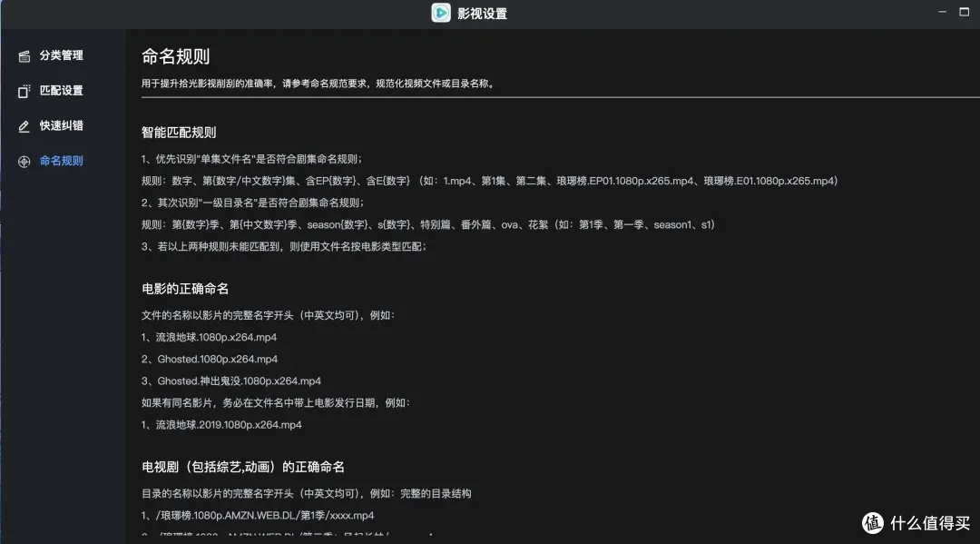Click the line 如果有同名影片，务必在文件名中带上电影发行日期
Image resolution: width=980 pixels, height=544 pixels.
click(x=276, y=402)
